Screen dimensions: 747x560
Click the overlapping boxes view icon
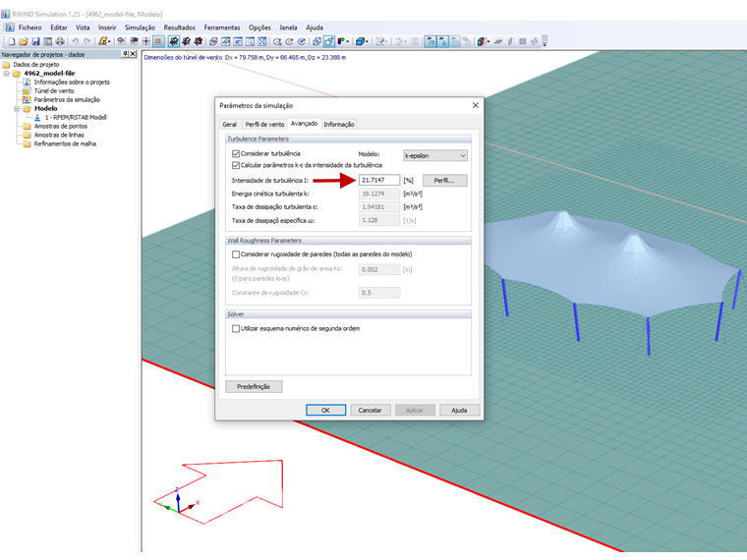click(316, 42)
